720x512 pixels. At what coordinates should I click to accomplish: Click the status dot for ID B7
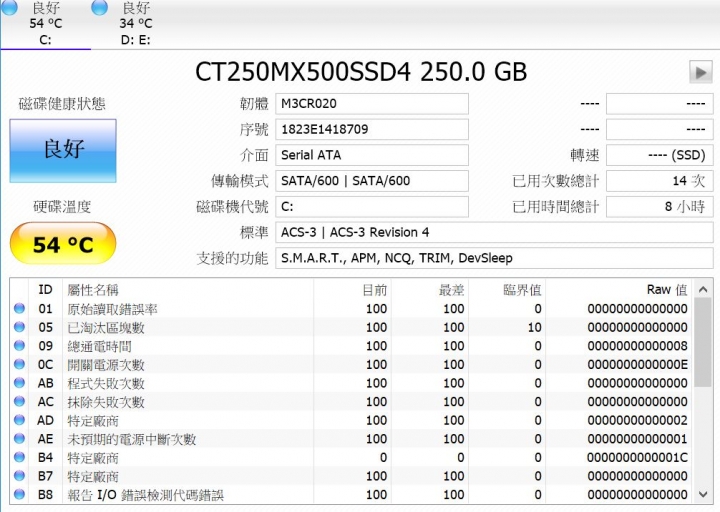pos(19,476)
